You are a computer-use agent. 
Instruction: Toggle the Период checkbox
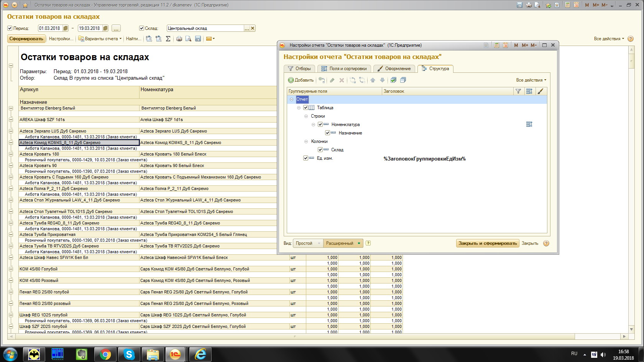pos(10,28)
